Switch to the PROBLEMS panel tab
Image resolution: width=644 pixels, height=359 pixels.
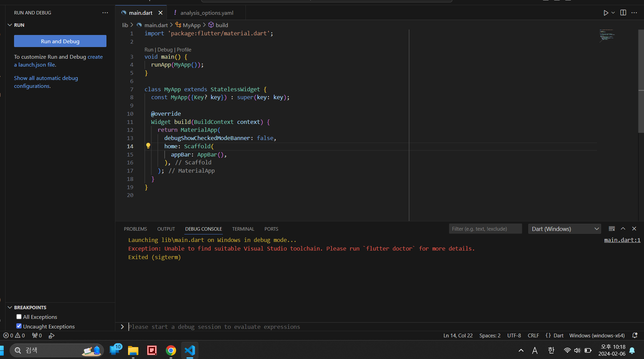point(135,229)
